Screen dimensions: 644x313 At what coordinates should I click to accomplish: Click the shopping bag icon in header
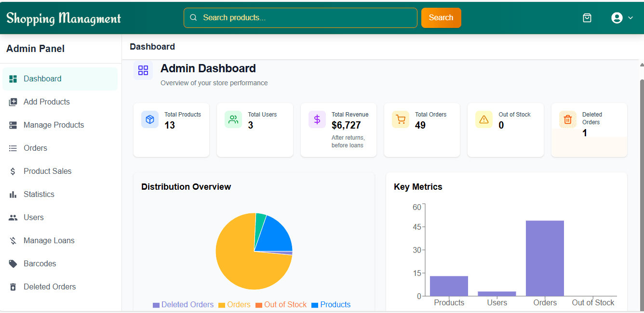587,18
